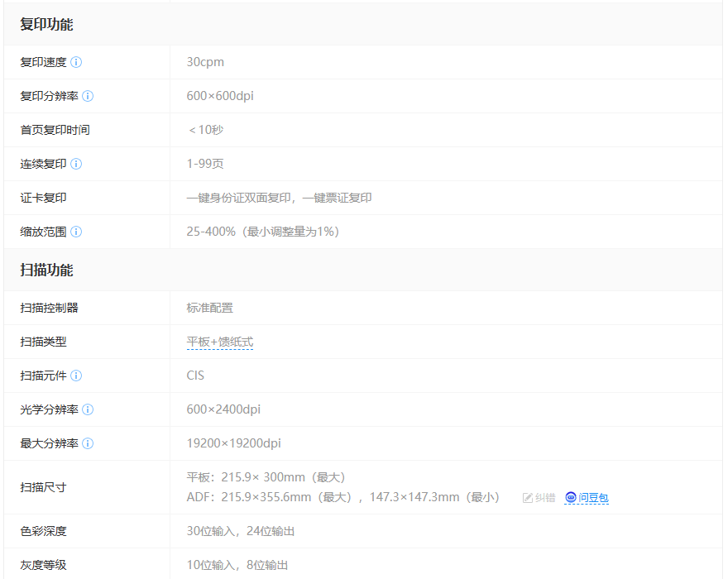
Task: Click the 扫描尺寸 row label
Action: coord(43,487)
